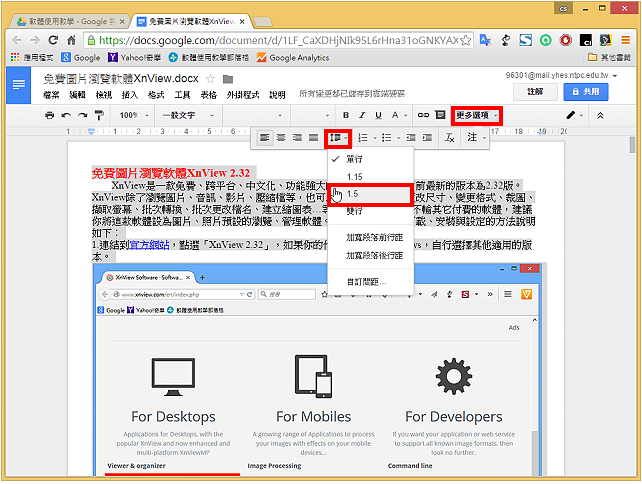Click the Increase indent icon

point(427,138)
